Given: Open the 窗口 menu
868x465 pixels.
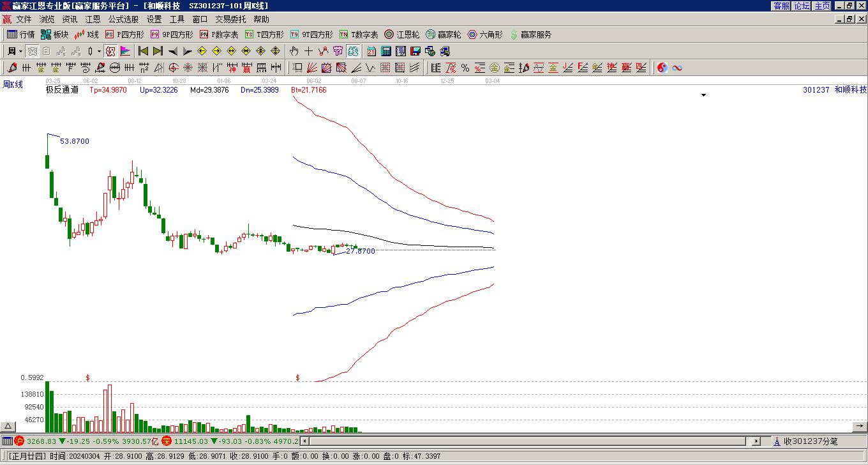Looking at the screenshot, I should 200,19.
